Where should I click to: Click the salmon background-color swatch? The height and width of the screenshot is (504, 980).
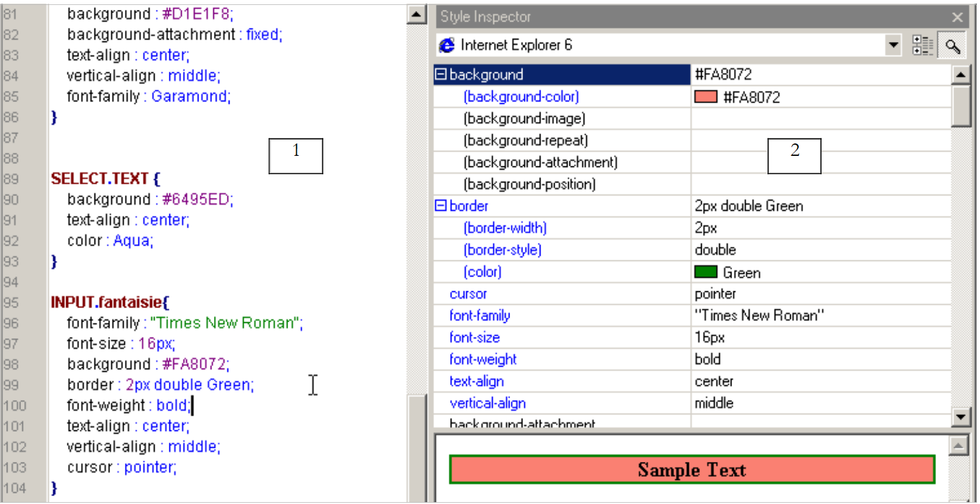tap(705, 97)
